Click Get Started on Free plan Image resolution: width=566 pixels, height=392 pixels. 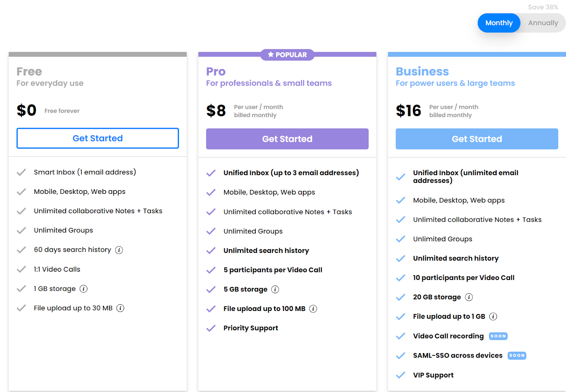coord(98,138)
